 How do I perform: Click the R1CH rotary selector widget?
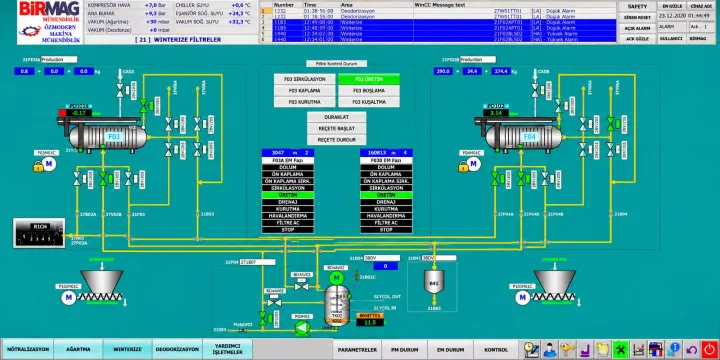39,233
